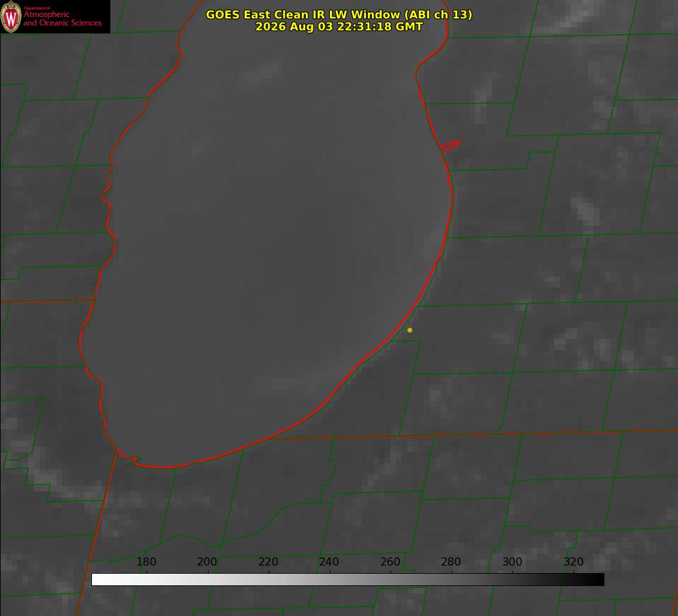Viewport: 678px width, 616px height.
Task: Click the 280 temperature scale label
Action: (x=451, y=561)
